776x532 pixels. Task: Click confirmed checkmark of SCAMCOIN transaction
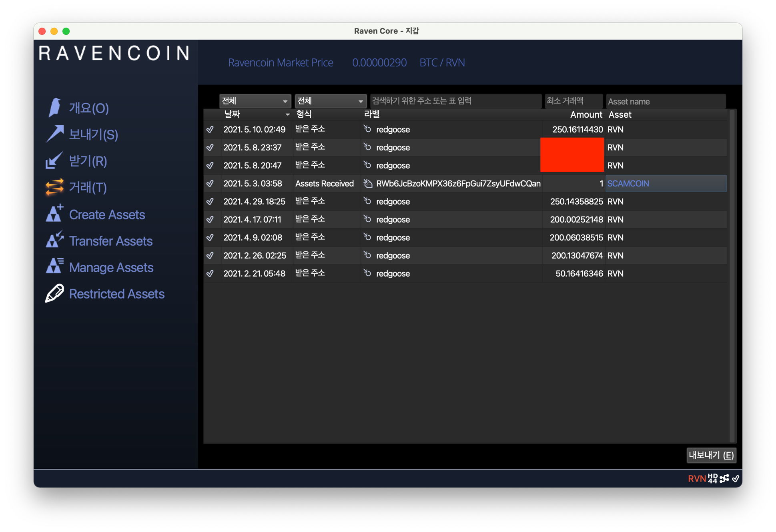point(210,183)
